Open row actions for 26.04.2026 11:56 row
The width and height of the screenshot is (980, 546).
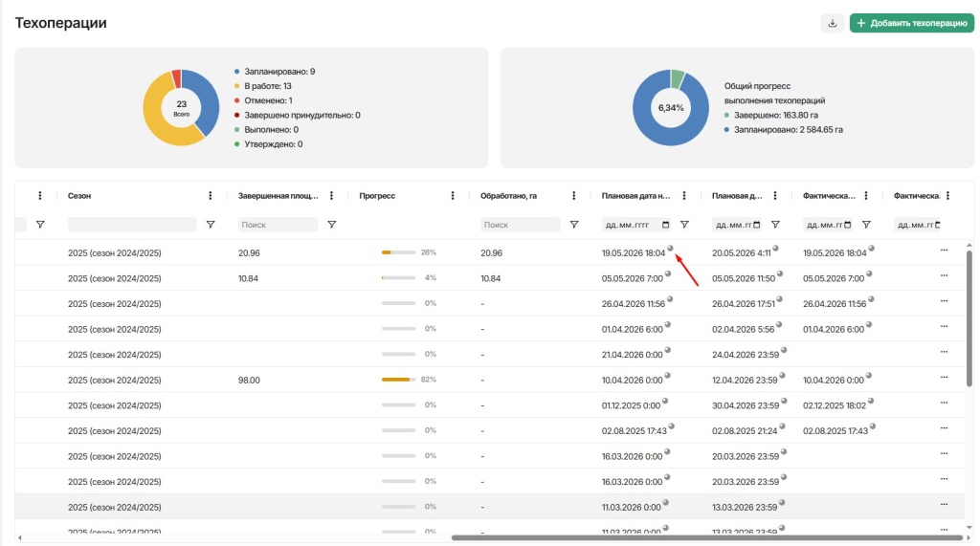tap(944, 301)
